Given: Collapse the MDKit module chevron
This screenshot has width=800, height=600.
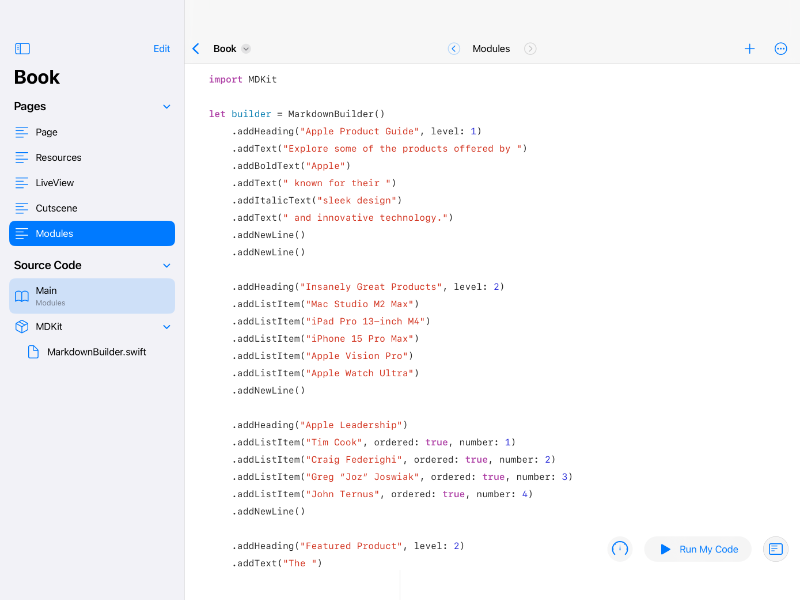Looking at the screenshot, I should [x=167, y=326].
